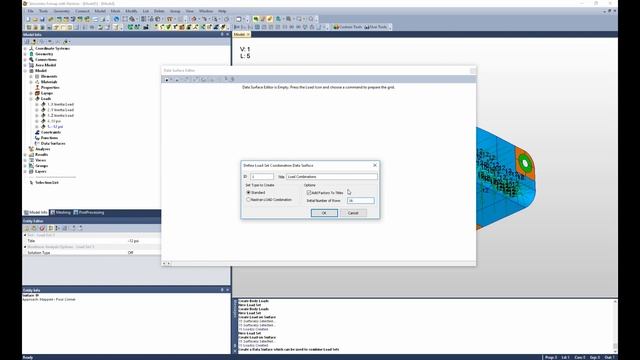
Task: Click first icon in Data Surface Editor toolbar
Action: tap(167, 80)
